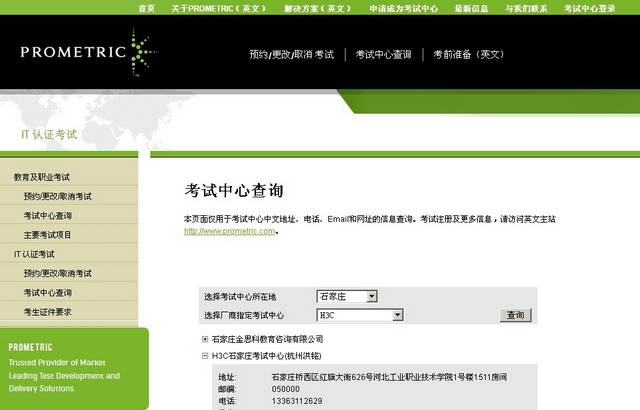Screen dimensions: 640x410
Task: Click 与我们联系 contact link
Action: coord(526,8)
